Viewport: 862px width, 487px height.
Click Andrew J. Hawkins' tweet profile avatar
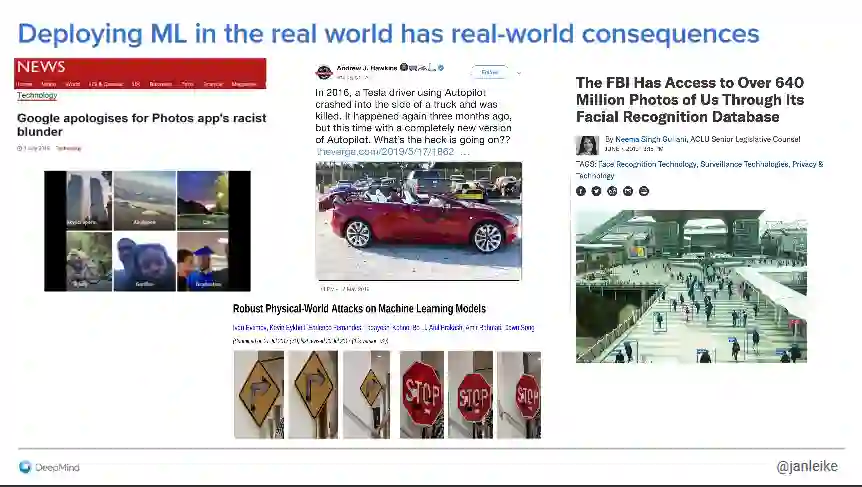[324, 72]
